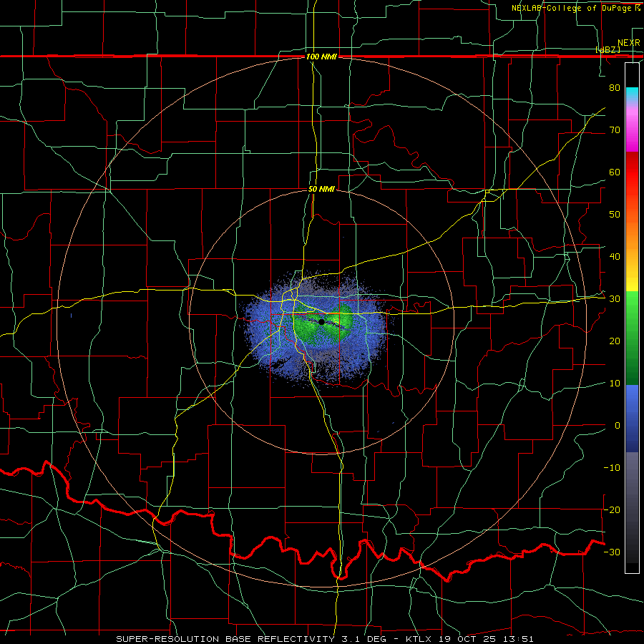Click the "KTLX" station ID in footer

tap(419, 639)
